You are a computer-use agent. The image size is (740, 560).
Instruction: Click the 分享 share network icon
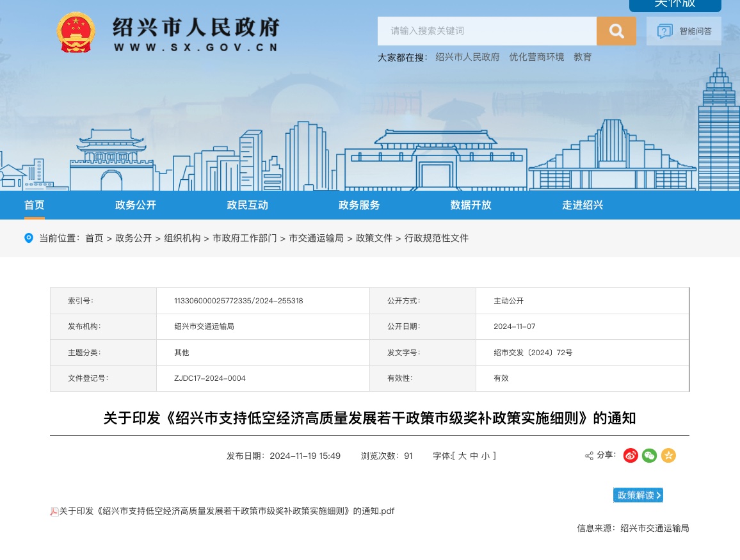tap(588, 456)
